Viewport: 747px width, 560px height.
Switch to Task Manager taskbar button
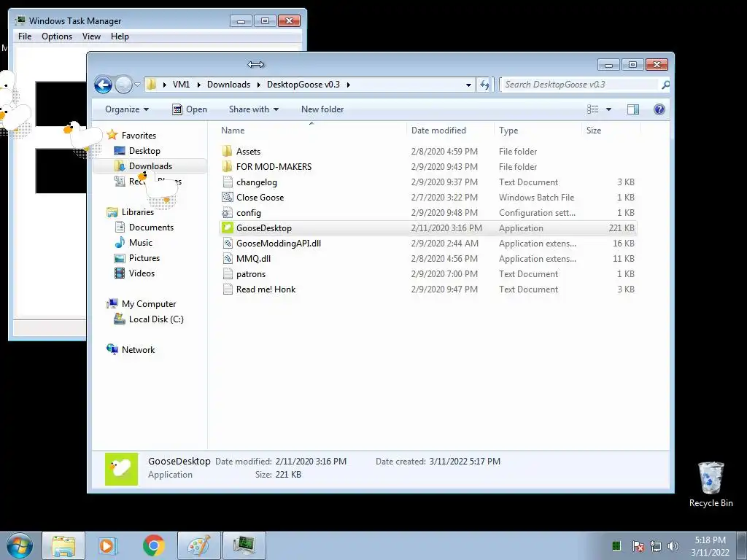[x=244, y=545]
